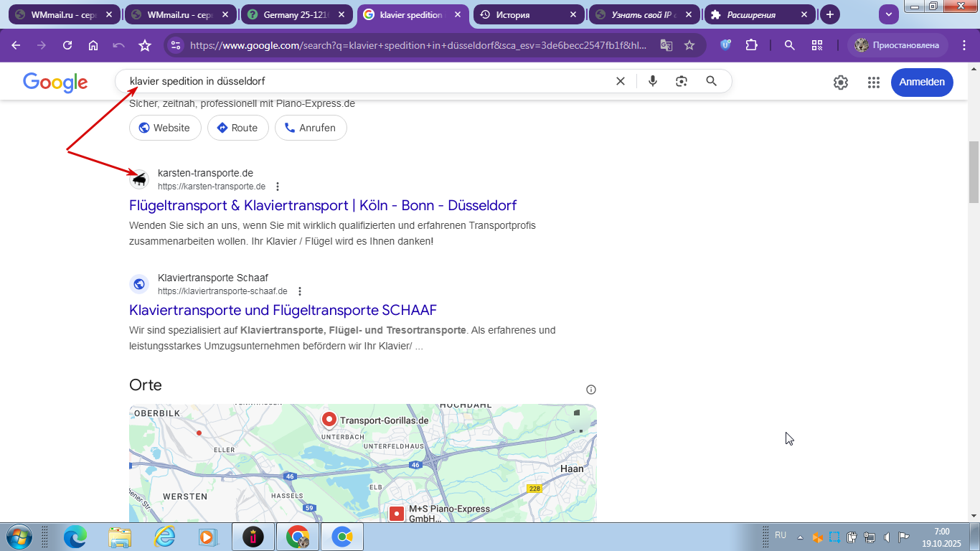
Task: Click the forward navigation arrow
Action: 42,45
